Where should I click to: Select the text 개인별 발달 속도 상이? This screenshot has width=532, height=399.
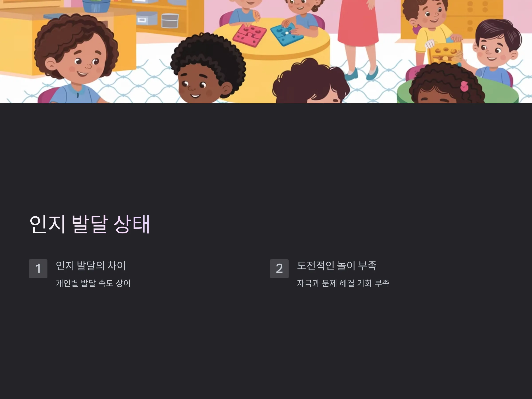[93, 283]
